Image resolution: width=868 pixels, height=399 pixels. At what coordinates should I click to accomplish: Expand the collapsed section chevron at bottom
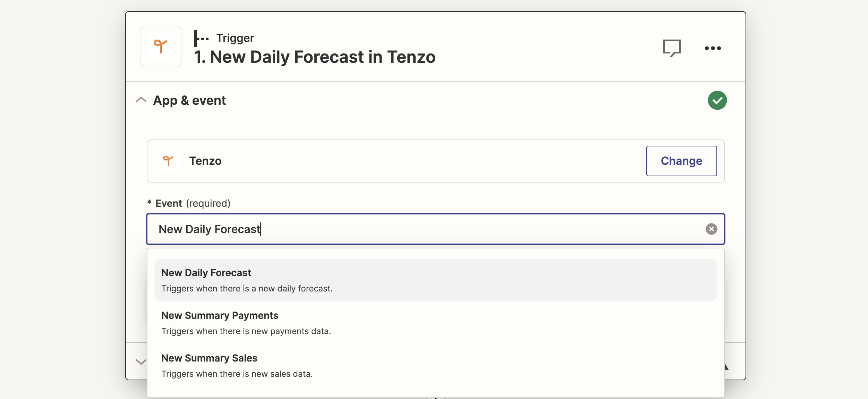tap(141, 362)
